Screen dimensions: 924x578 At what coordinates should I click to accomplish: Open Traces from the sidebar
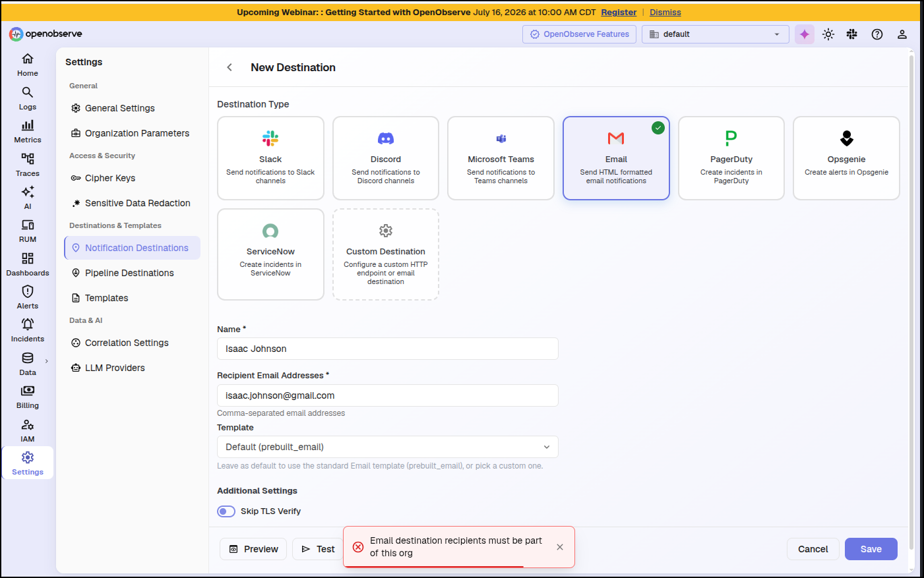(x=28, y=165)
